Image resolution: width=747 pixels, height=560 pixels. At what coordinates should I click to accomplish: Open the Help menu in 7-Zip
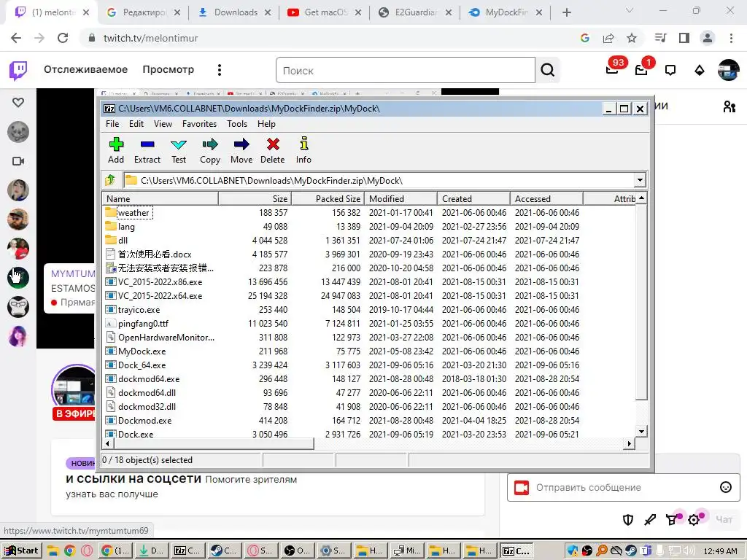point(266,124)
